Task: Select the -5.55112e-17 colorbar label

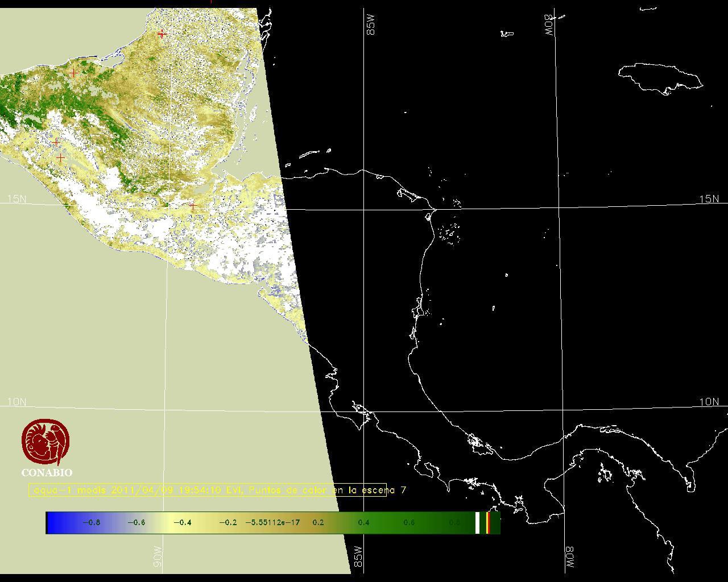Action: tap(272, 523)
